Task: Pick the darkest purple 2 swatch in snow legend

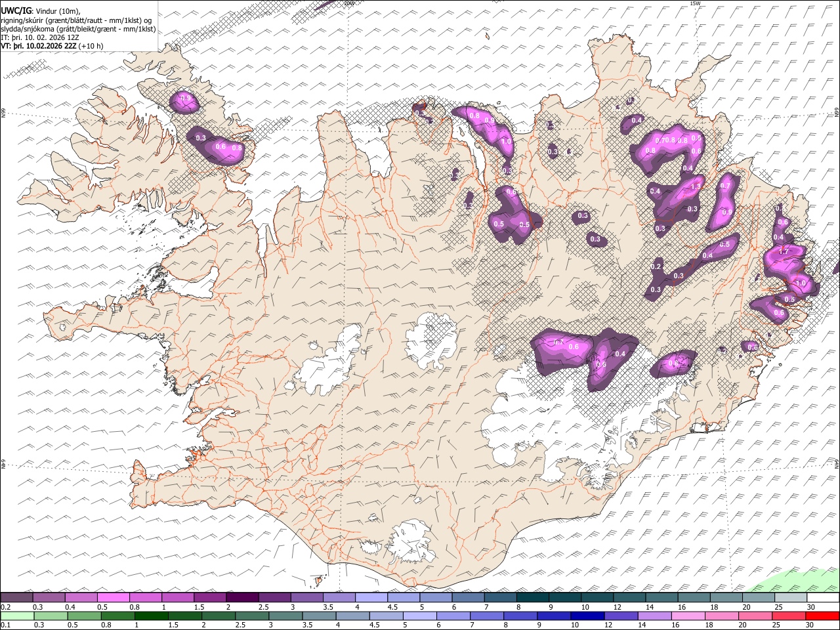Action: pyautogui.click(x=241, y=598)
